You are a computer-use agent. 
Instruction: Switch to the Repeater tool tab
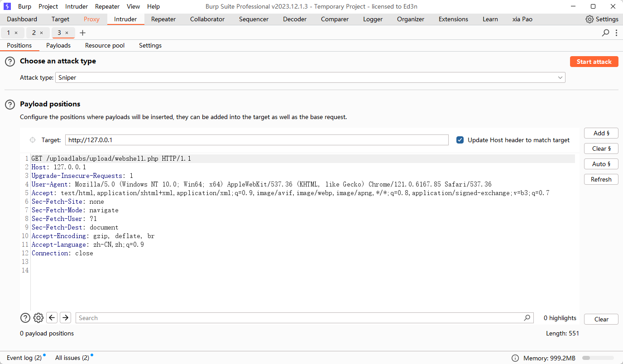(x=163, y=19)
